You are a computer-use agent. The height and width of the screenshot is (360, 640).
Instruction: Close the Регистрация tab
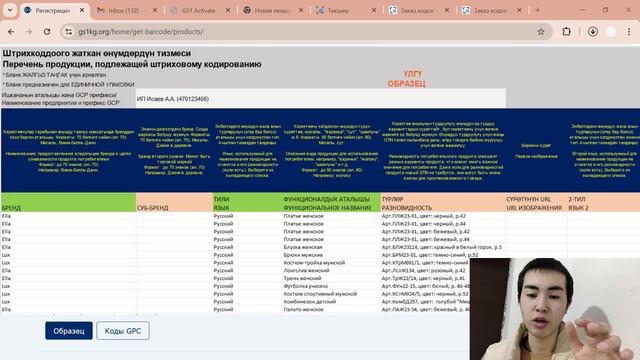(x=82, y=10)
